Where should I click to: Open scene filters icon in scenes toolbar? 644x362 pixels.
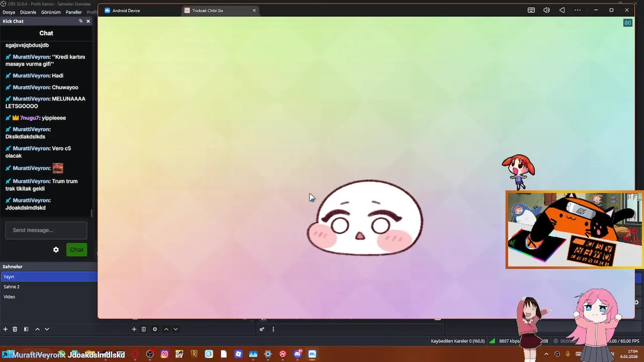[26, 329]
